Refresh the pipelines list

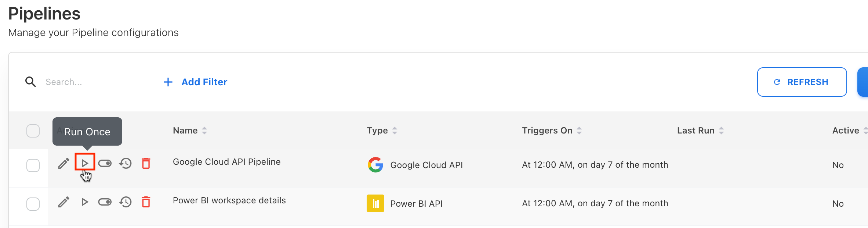tap(802, 82)
